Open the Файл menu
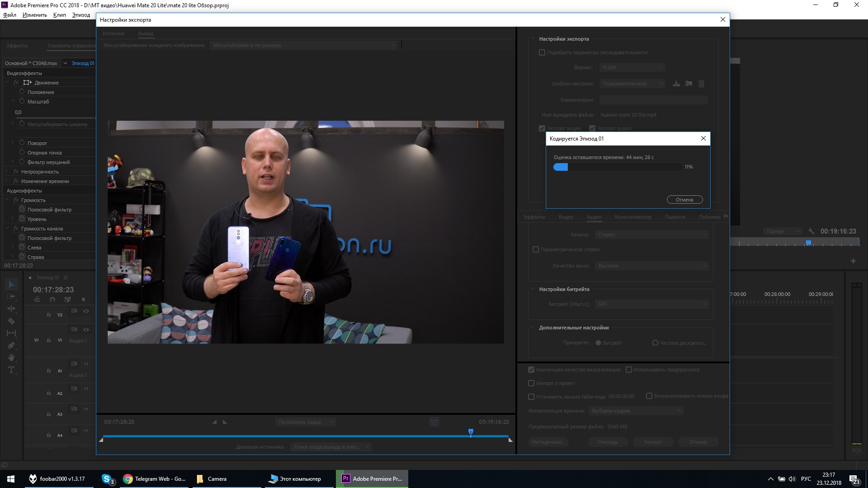Screen dimensions: 868x488 point(9,15)
